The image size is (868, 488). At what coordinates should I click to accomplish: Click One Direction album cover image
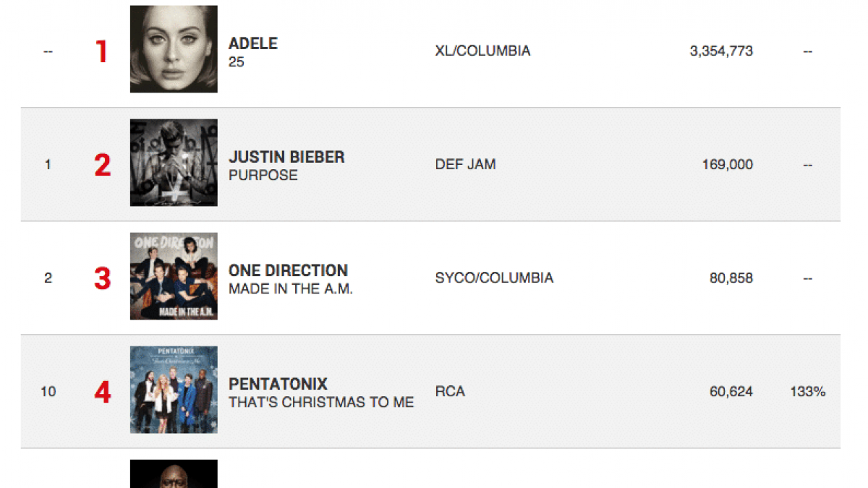174,276
